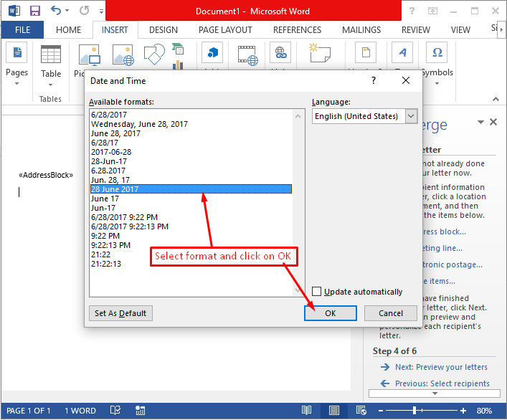Collapse the ribbon with the chevron
The height and width of the screenshot is (420, 507).
[x=496, y=99]
